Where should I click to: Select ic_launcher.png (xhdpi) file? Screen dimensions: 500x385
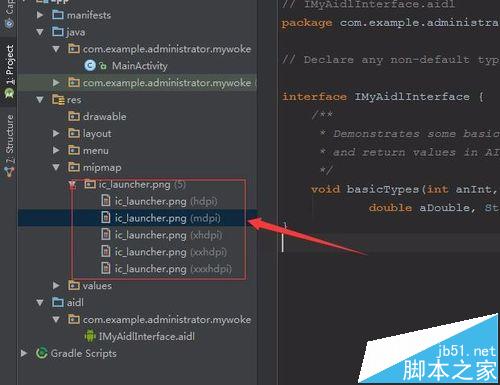pyautogui.click(x=168, y=235)
